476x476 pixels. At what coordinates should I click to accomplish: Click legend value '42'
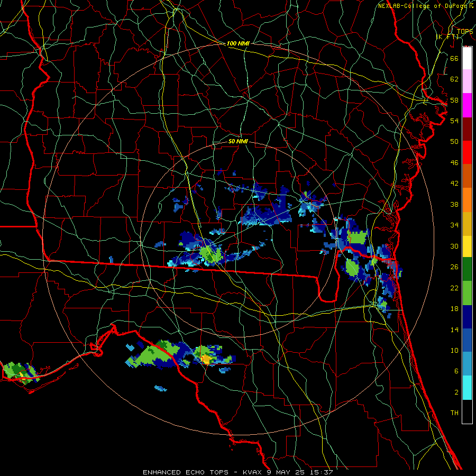coord(454,184)
